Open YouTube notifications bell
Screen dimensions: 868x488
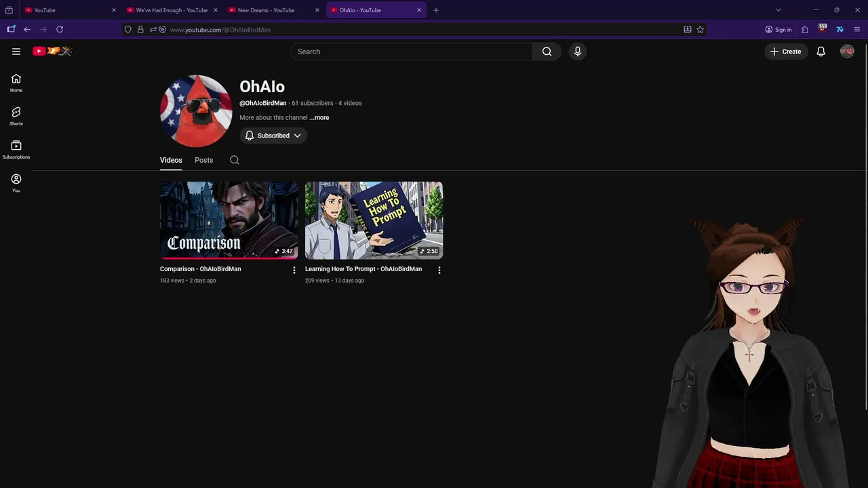click(x=821, y=52)
